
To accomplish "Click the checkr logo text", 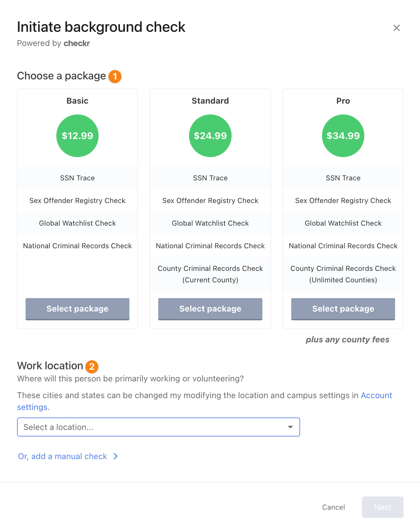I will (x=77, y=43).
